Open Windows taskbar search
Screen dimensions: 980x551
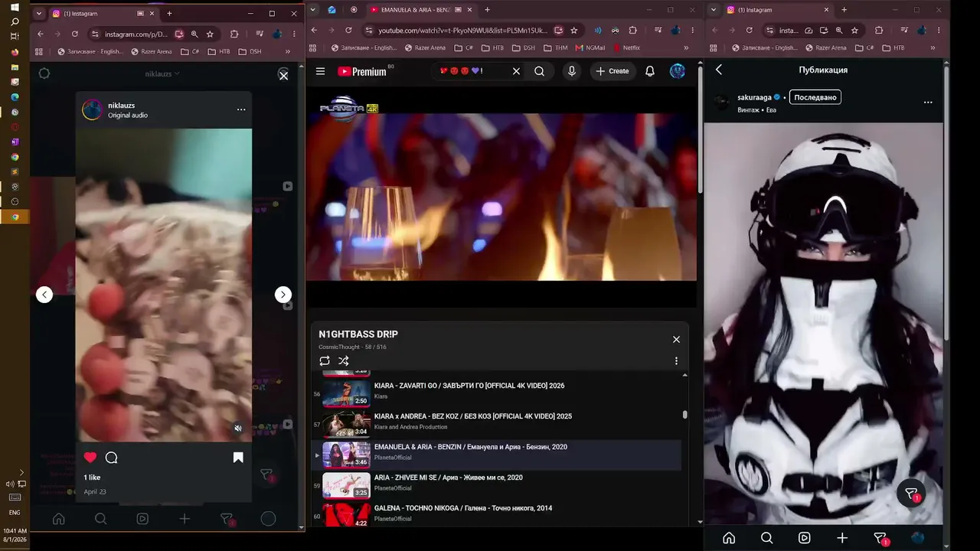(x=15, y=22)
